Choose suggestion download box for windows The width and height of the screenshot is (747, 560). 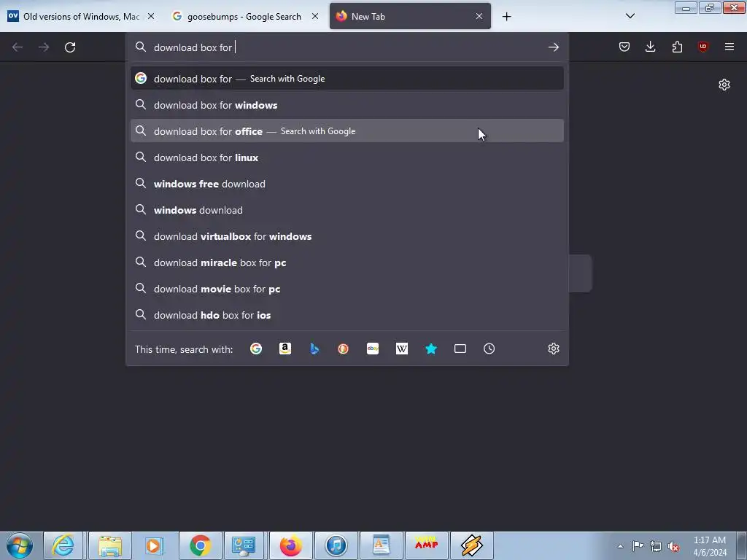347,105
